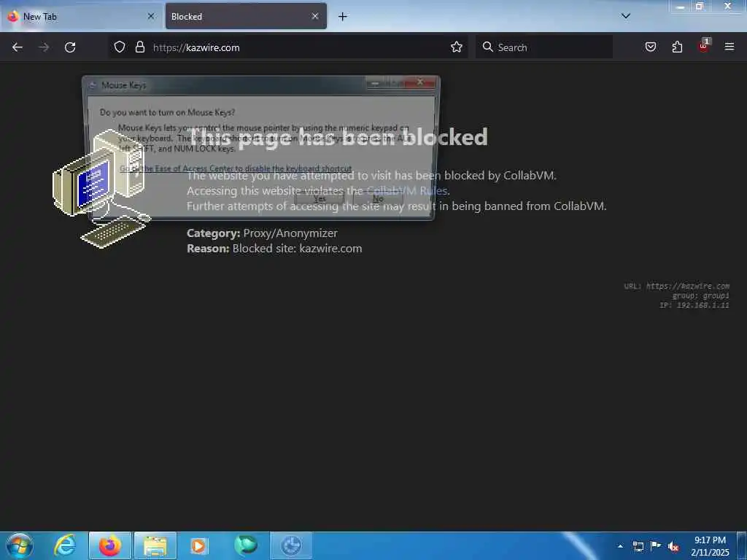Click the 'Proxy/Anonymizer' category text
Viewport: 747px width, 560px height.
(x=290, y=233)
